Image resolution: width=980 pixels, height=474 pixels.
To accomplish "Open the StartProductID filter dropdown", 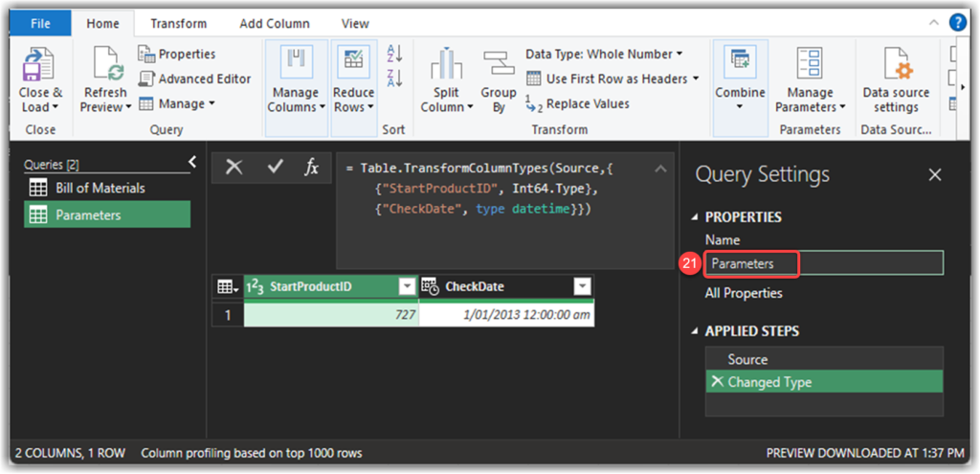I will coord(407,286).
